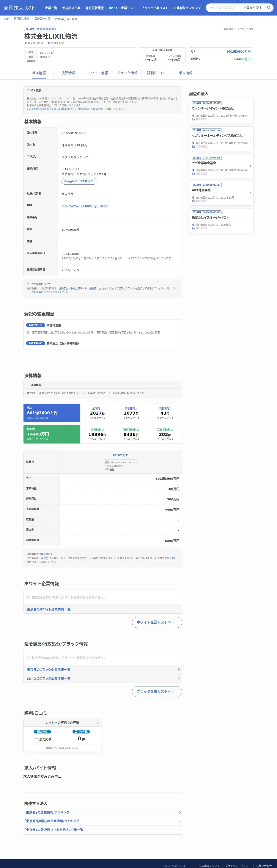Open 企業利益ランキング in the top menu
The height and width of the screenshot is (868, 277).
click(187, 8)
